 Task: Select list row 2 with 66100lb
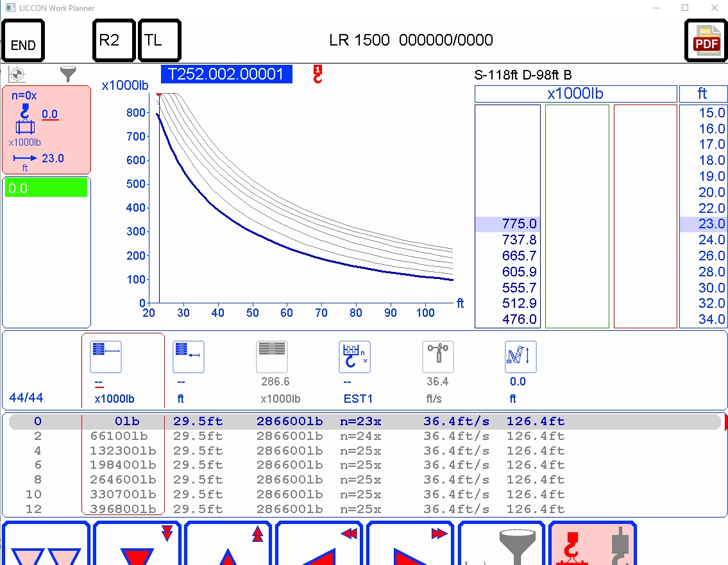click(364, 436)
